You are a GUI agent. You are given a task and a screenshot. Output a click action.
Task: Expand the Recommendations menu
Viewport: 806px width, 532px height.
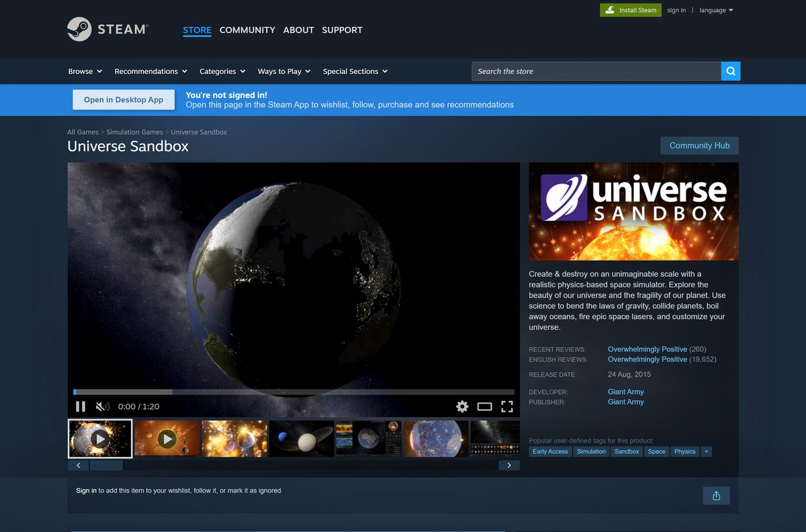(x=151, y=71)
